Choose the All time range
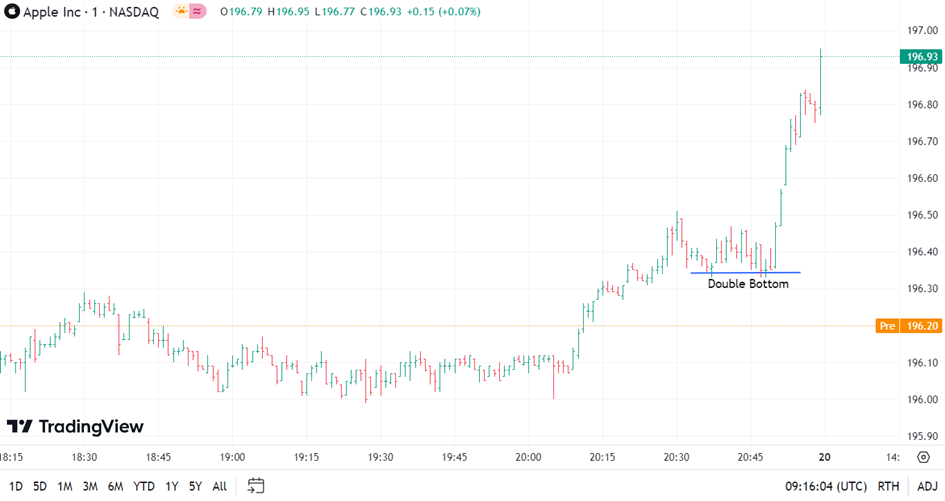945x501 pixels. pyautogui.click(x=219, y=486)
